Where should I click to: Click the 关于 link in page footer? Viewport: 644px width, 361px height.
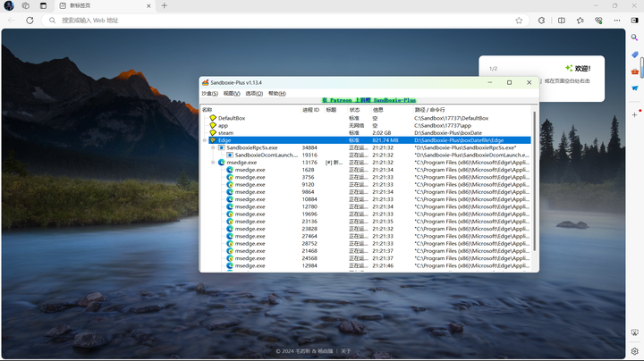[346, 351]
